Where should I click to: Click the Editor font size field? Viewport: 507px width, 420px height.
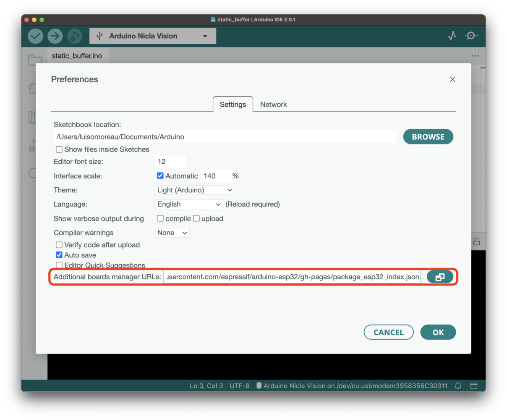(x=171, y=162)
